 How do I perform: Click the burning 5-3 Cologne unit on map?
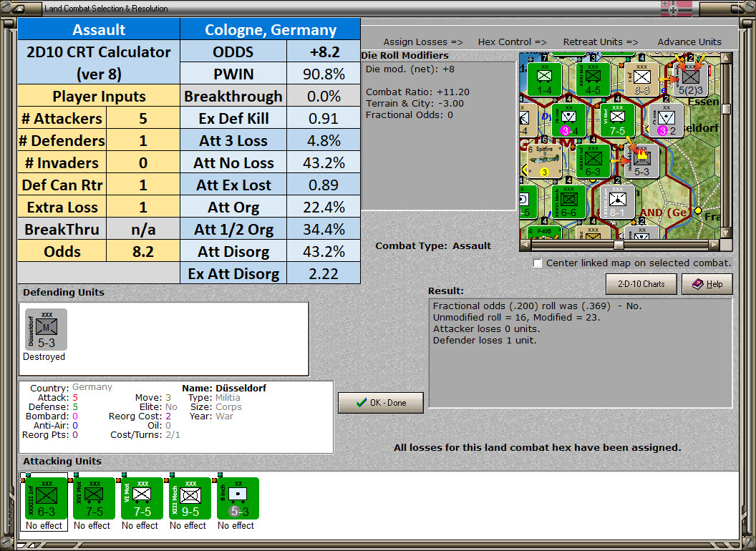point(641,160)
